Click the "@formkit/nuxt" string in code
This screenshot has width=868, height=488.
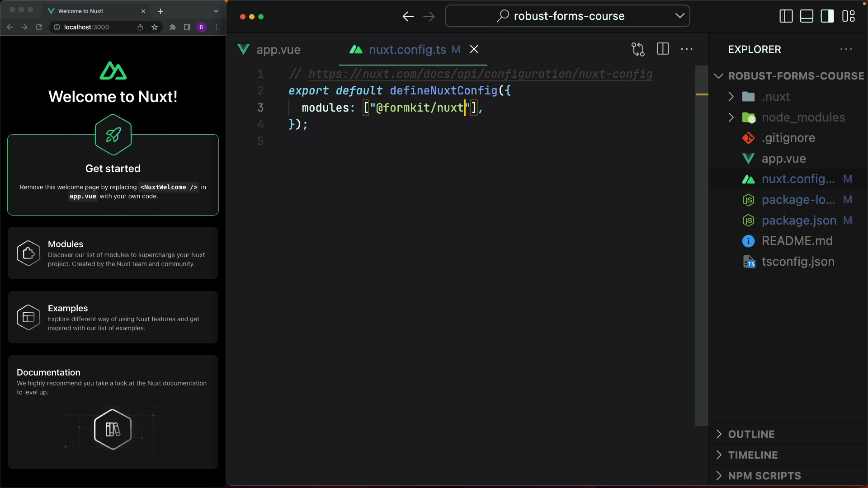click(x=420, y=108)
